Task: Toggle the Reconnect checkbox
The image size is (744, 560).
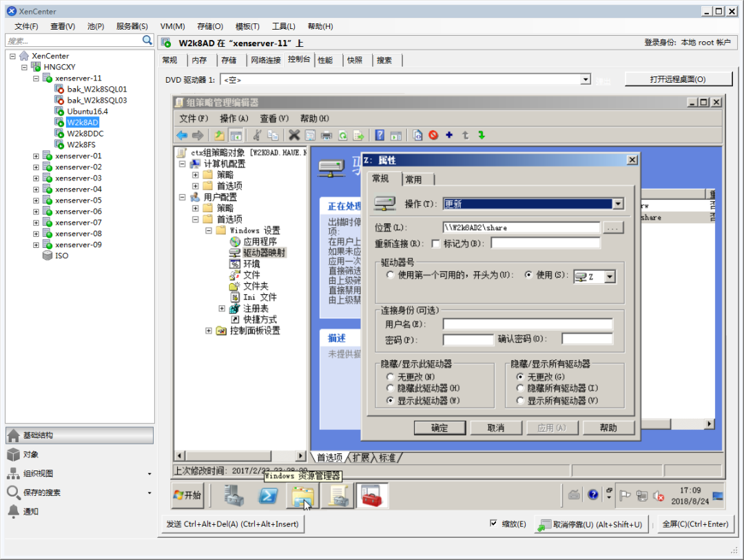Action: (435, 243)
